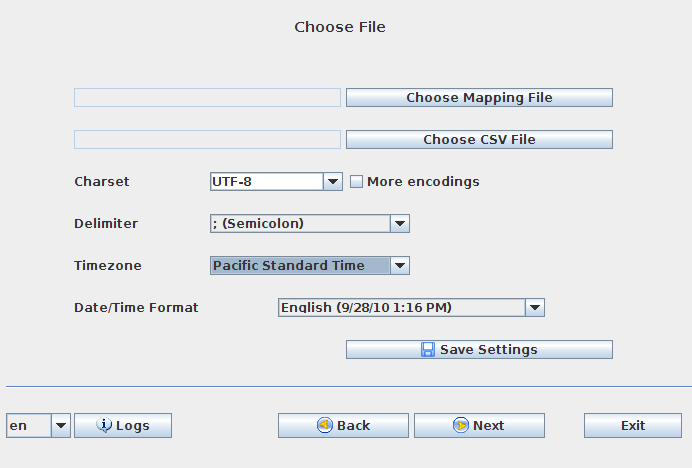
Task: Click the UTF-8 charset combo box
Action: 266,182
